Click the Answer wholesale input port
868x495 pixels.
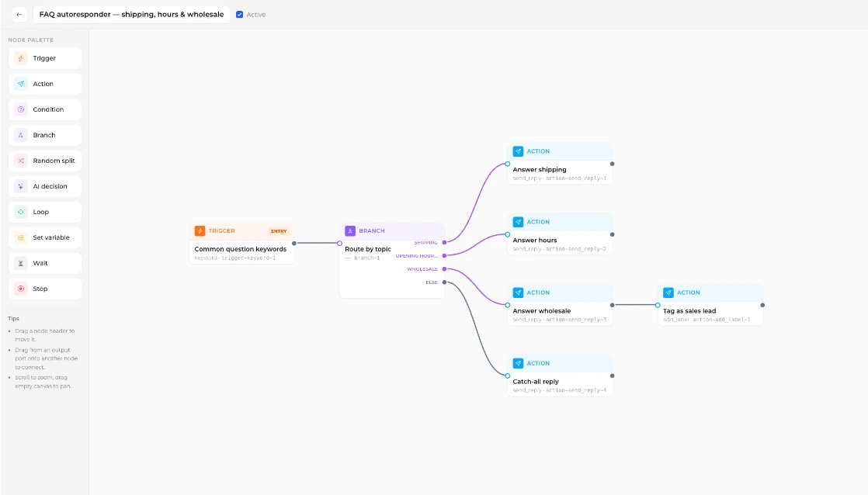click(x=507, y=305)
